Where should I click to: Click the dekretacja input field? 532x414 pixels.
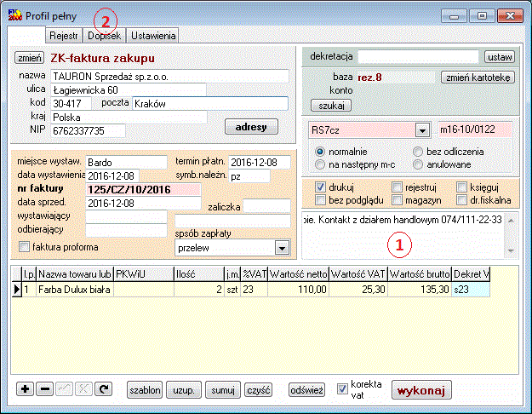(418, 57)
